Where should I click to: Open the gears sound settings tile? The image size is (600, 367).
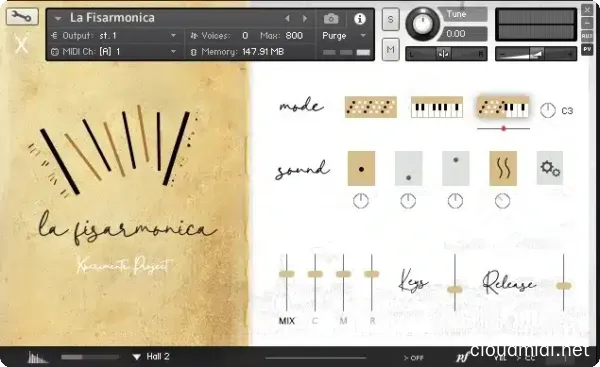pyautogui.click(x=550, y=168)
